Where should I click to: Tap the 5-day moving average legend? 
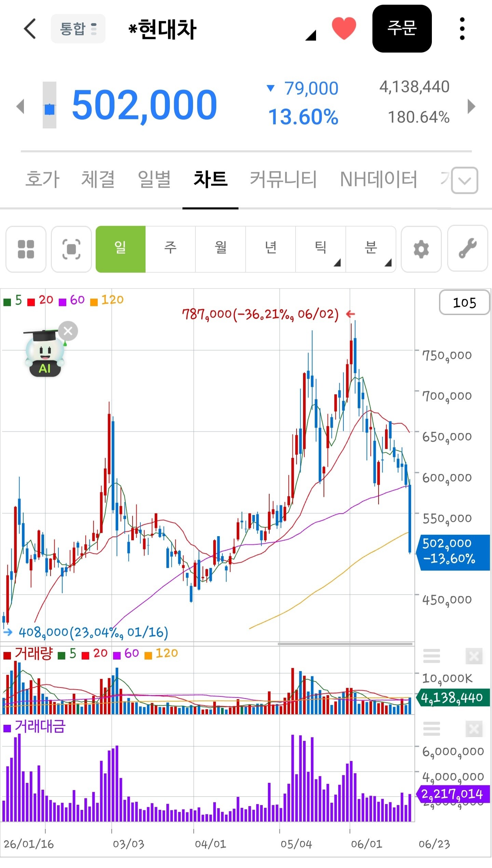(13, 300)
